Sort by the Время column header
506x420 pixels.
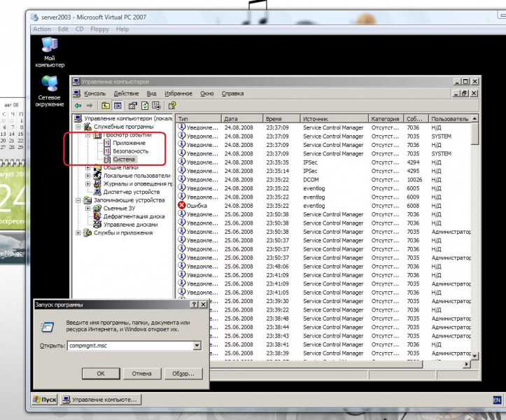(x=281, y=119)
